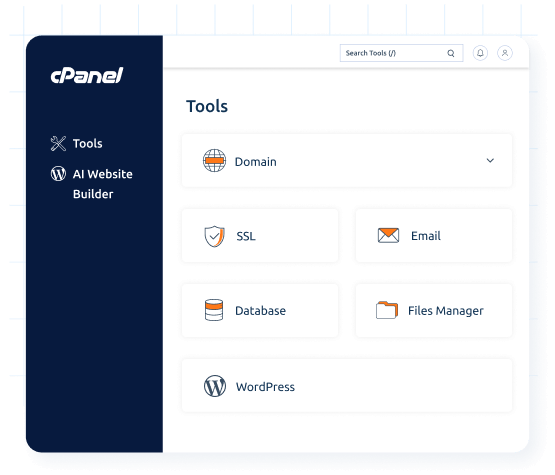Open the SSL tool
Screen dimensions: 555x475
(x=260, y=236)
